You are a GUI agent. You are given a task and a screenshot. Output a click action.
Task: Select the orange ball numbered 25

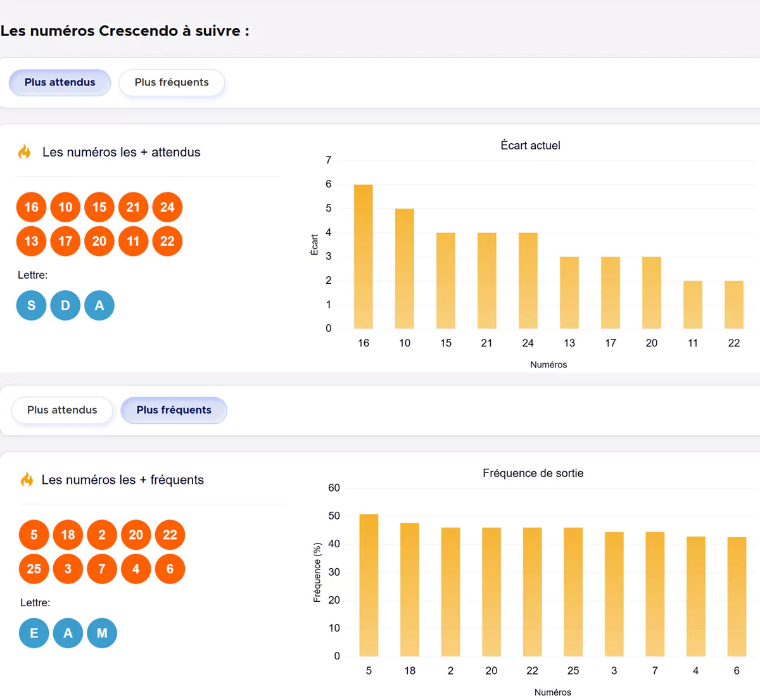tap(34, 569)
